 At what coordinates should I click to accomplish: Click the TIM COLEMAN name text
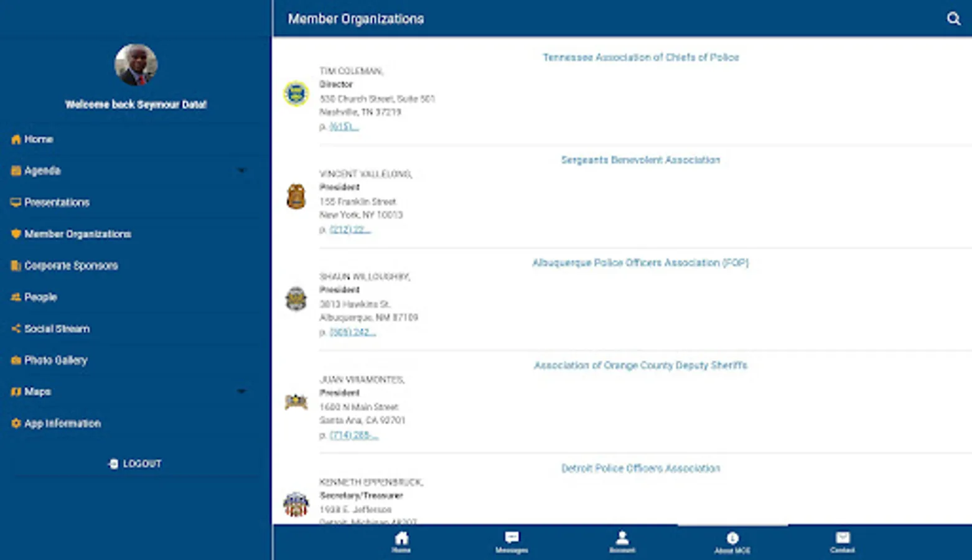click(351, 71)
